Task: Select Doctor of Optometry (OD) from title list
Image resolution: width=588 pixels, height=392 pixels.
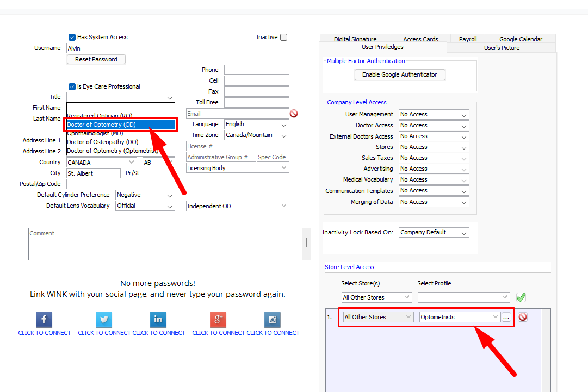Action: [x=120, y=125]
